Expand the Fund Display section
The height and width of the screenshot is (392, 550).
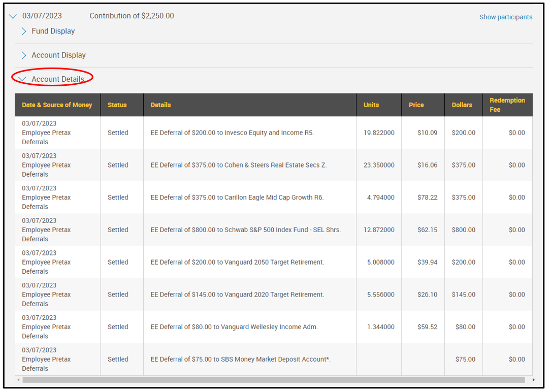(24, 31)
